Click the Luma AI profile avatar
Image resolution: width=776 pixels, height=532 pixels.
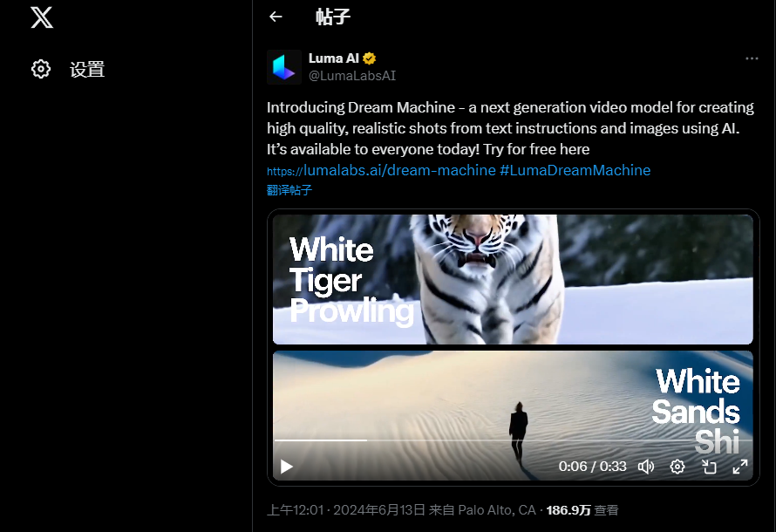click(x=284, y=67)
